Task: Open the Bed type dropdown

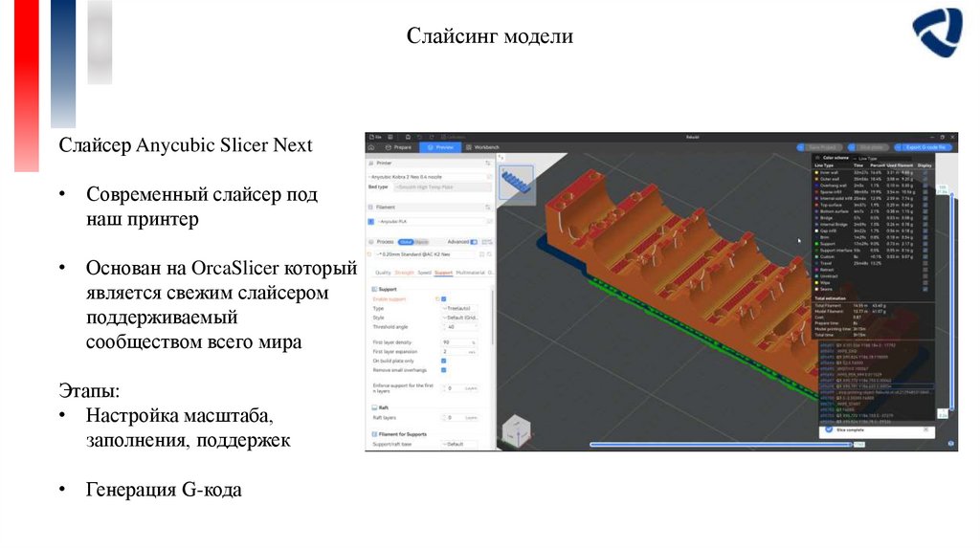Action: 442,187
